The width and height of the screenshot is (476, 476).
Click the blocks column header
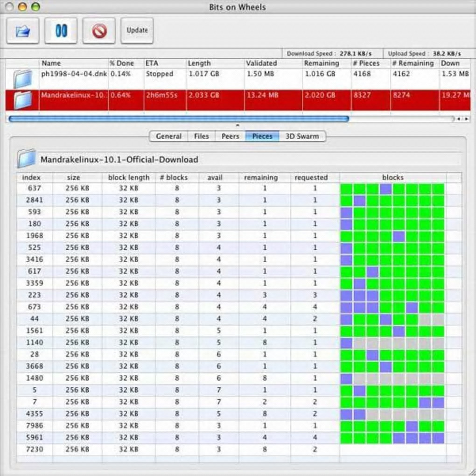click(393, 178)
